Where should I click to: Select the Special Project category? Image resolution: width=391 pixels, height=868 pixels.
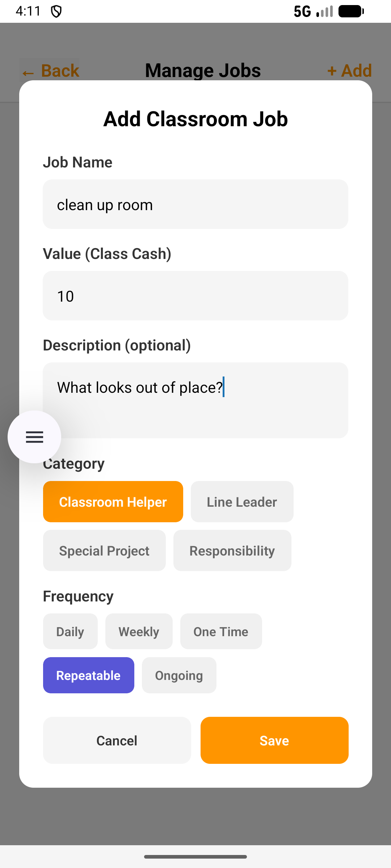pos(104,550)
